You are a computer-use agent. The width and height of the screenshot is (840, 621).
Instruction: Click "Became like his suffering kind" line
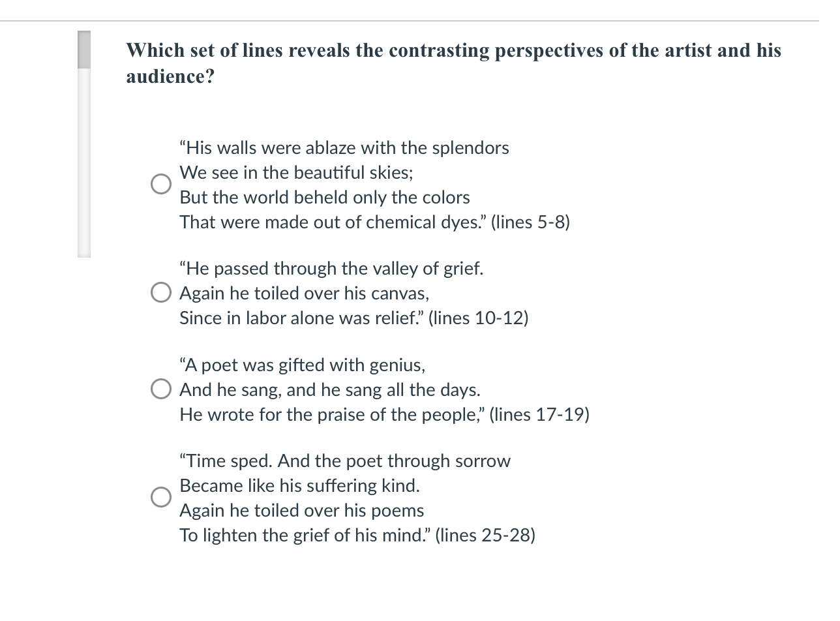click(x=299, y=486)
